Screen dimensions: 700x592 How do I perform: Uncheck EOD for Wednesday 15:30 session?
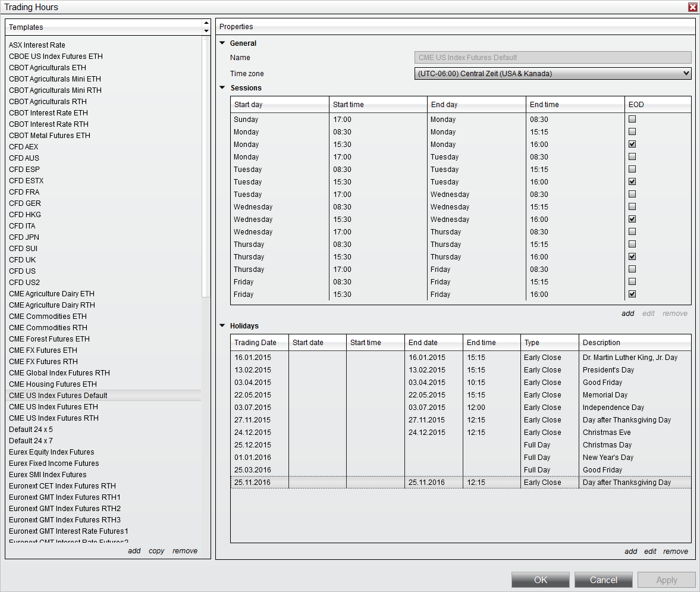pos(632,219)
